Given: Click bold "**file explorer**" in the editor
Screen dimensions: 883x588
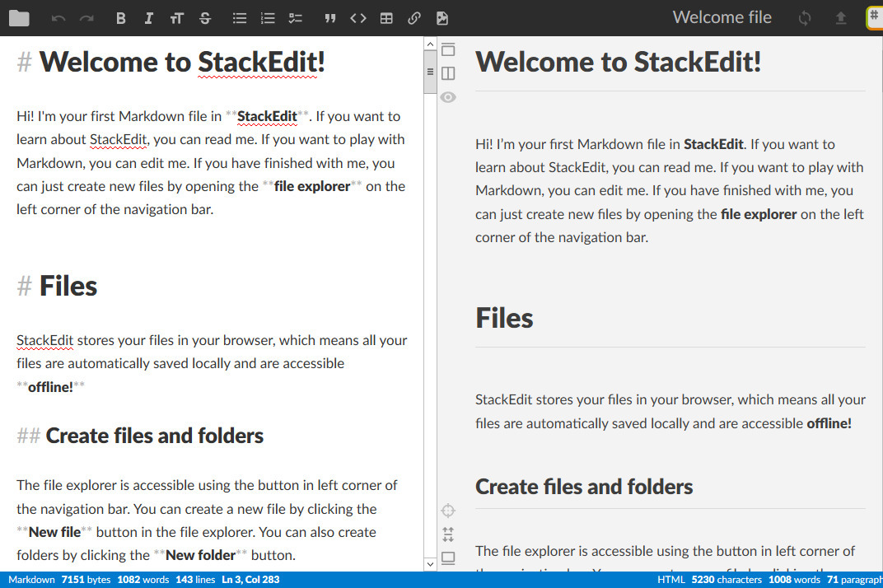Looking at the screenshot, I should click(x=312, y=186).
